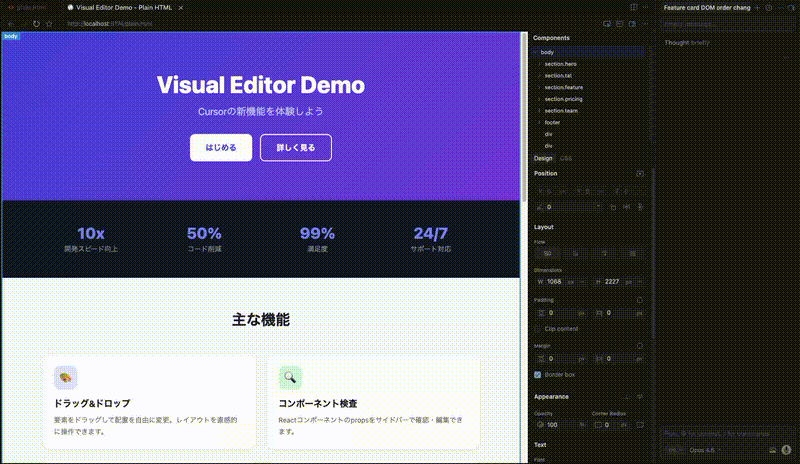
Task: Click the Position section add icon
Action: [x=640, y=174]
